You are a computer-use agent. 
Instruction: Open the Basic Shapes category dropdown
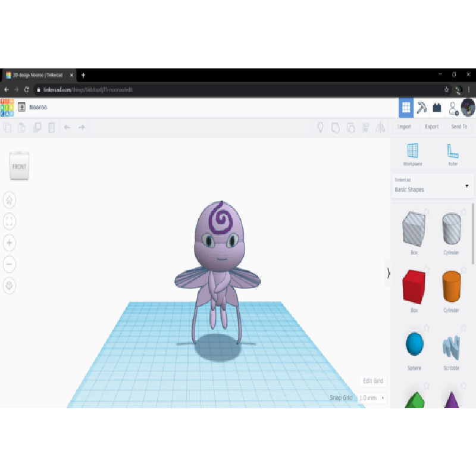pyautogui.click(x=433, y=186)
